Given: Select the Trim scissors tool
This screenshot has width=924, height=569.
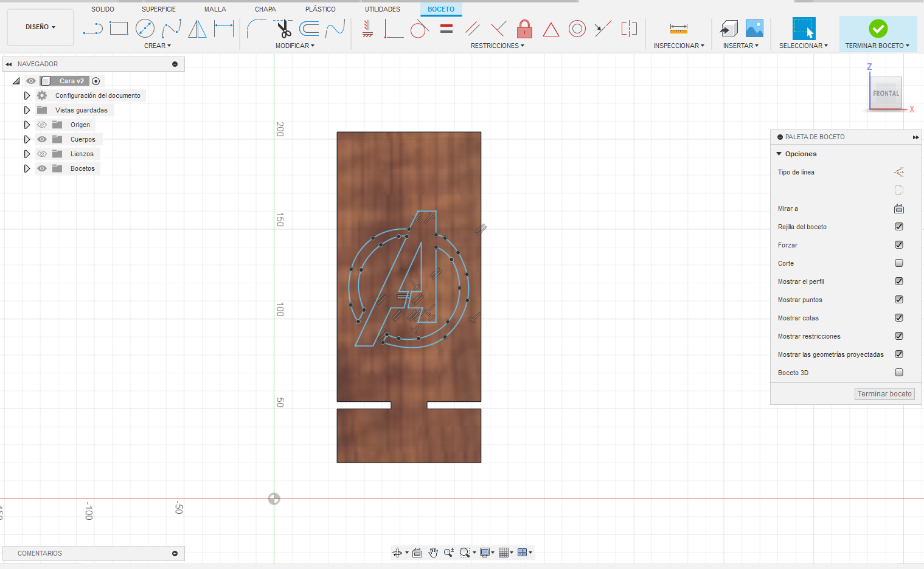Looking at the screenshot, I should click(284, 28).
